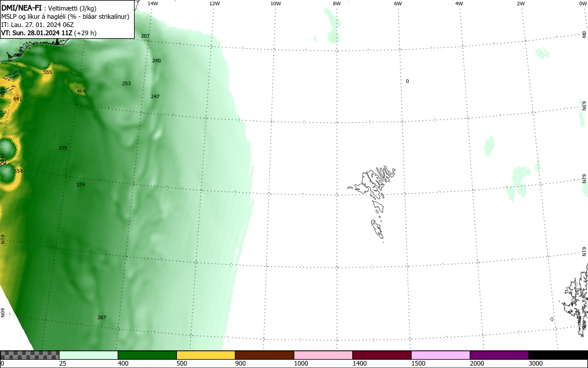Click the (+29 h) forecast offset text
Screen dimensions: 588x368
(85, 33)
